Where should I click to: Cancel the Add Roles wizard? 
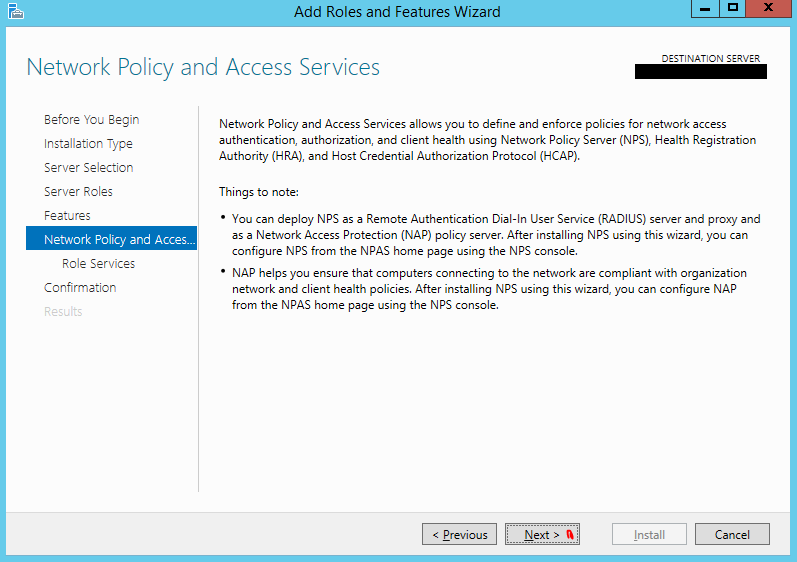point(732,535)
